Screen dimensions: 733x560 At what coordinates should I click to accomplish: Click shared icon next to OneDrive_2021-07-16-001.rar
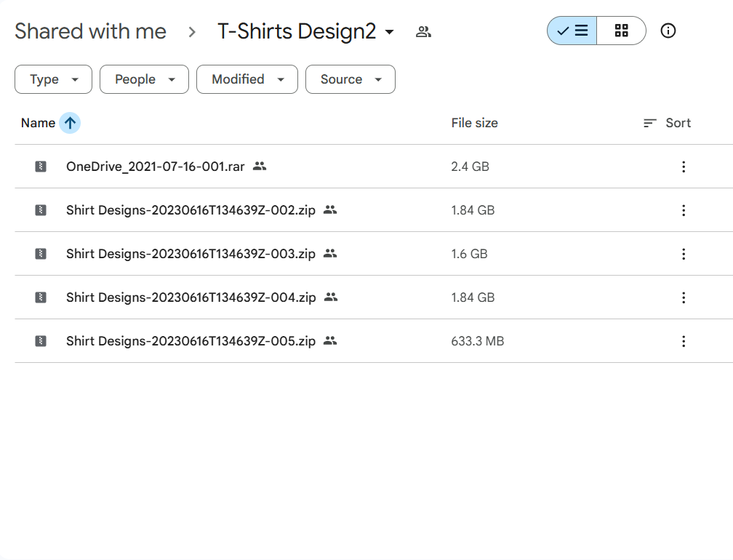260,166
